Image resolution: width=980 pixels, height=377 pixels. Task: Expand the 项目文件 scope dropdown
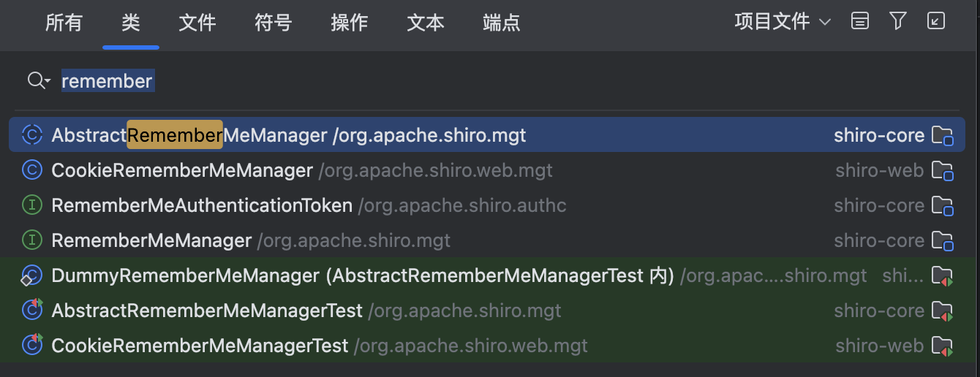(x=783, y=22)
